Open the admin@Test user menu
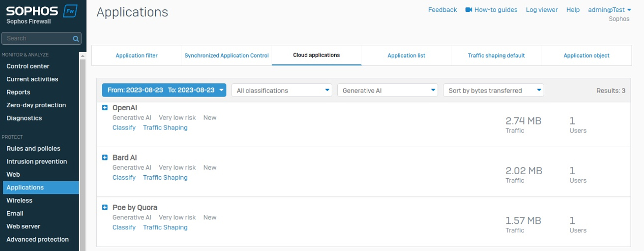 610,10
